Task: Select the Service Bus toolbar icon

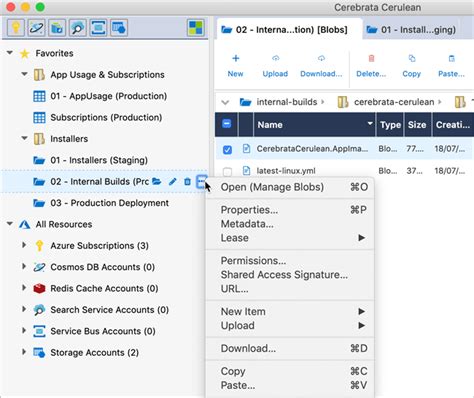Action: (98, 27)
